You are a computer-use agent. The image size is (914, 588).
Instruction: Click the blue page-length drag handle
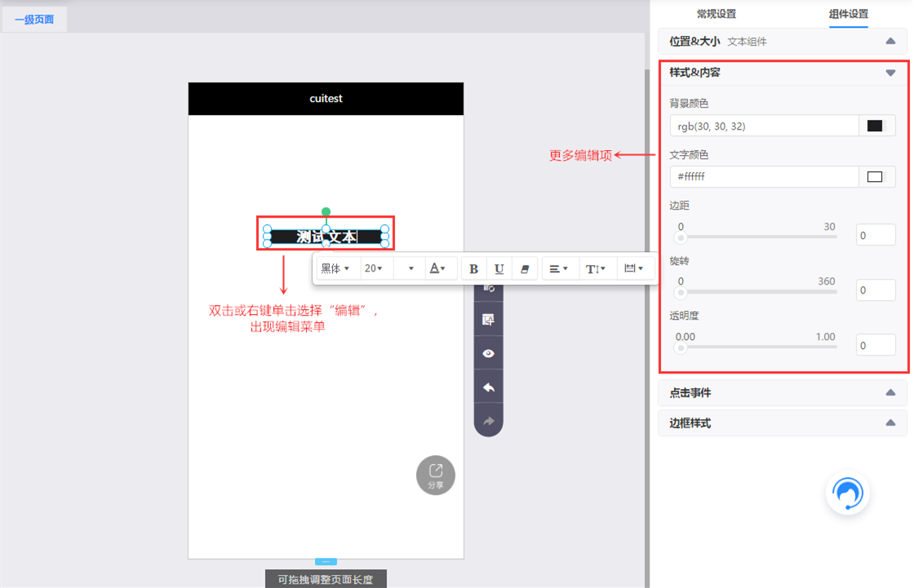click(326, 562)
